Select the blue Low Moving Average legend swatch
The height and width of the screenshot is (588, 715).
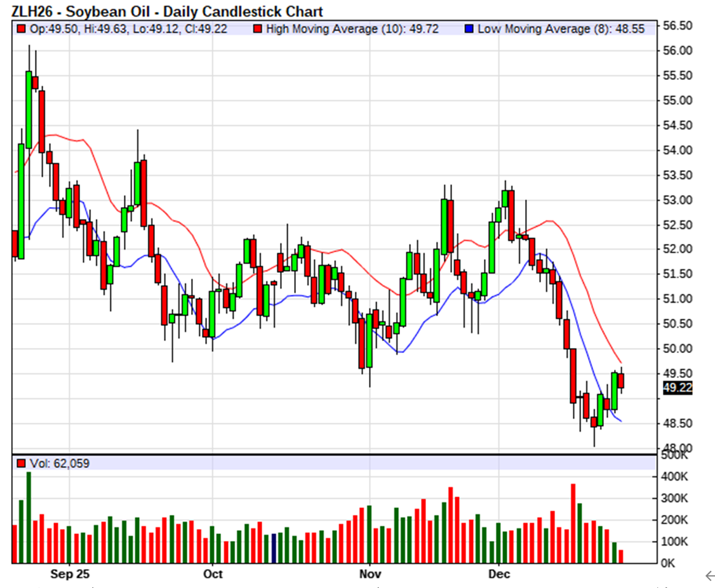469,29
